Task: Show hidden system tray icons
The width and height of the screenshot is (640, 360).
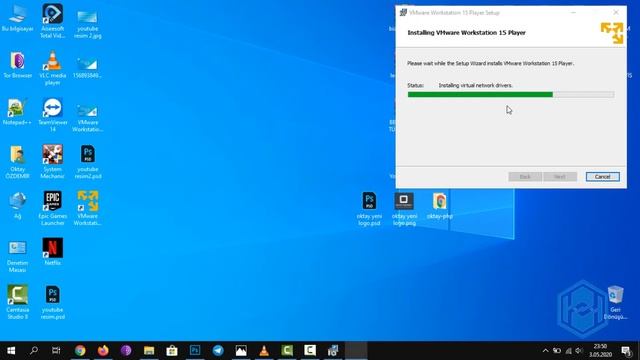Action: coord(545,351)
